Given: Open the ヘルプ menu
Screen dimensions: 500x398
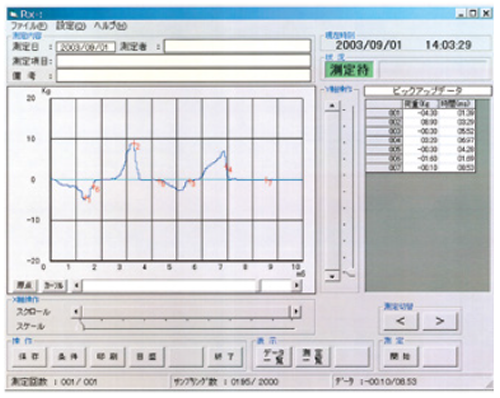Looking at the screenshot, I should [x=110, y=26].
